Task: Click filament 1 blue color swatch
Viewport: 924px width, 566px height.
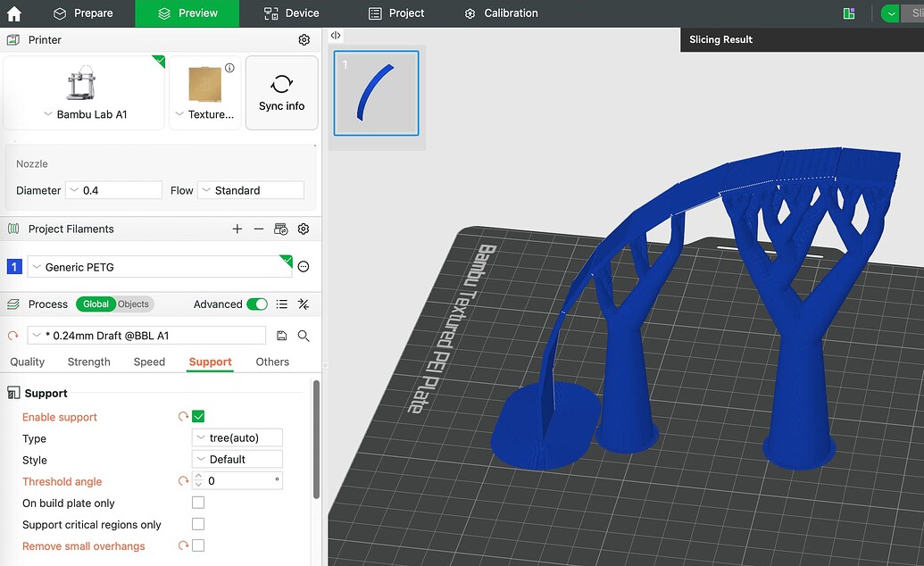Action: click(14, 267)
